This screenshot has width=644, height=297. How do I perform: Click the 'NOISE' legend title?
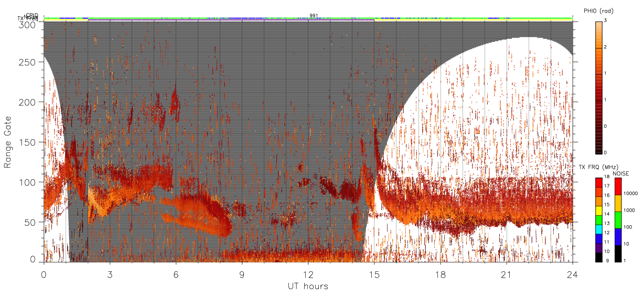(x=621, y=173)
